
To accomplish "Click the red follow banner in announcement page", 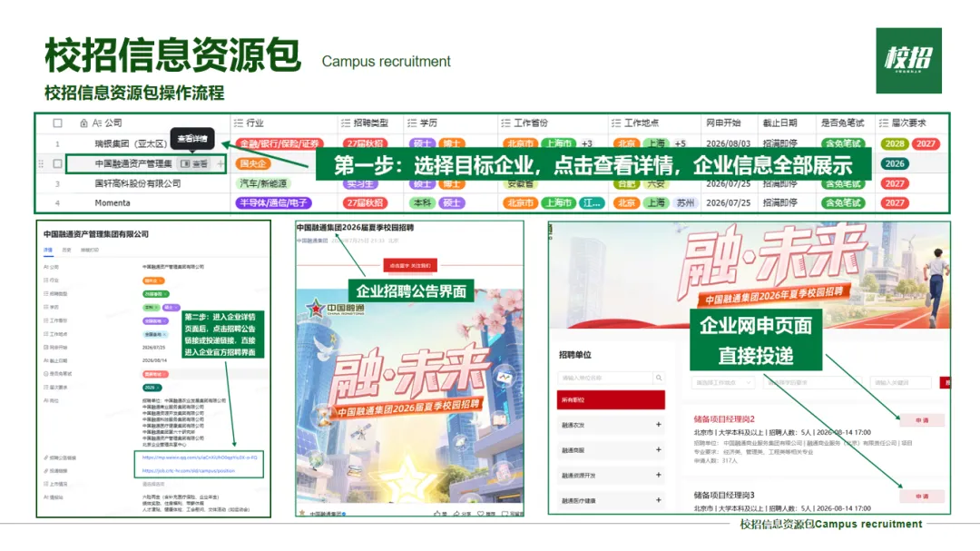I will [410, 266].
